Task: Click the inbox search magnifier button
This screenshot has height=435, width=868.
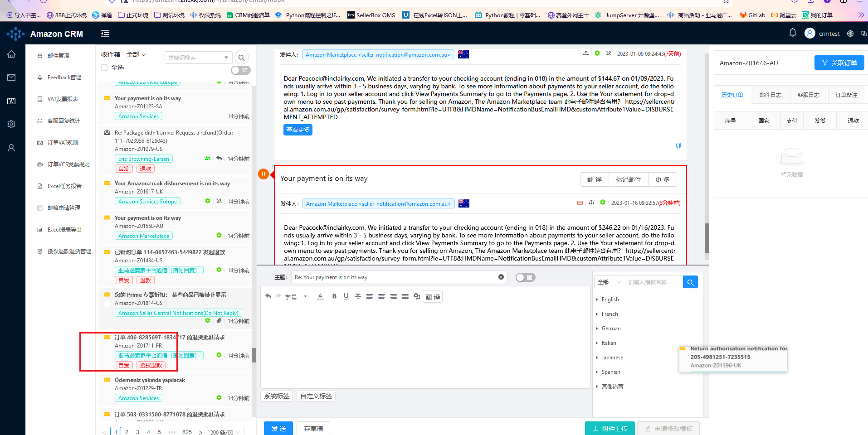Action: 242,58
